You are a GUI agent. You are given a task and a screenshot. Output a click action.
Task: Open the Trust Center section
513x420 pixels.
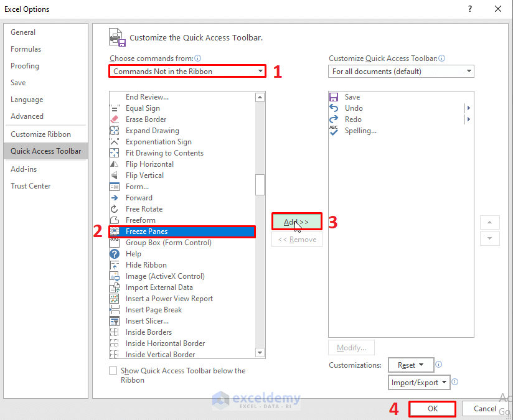pyautogui.click(x=31, y=185)
